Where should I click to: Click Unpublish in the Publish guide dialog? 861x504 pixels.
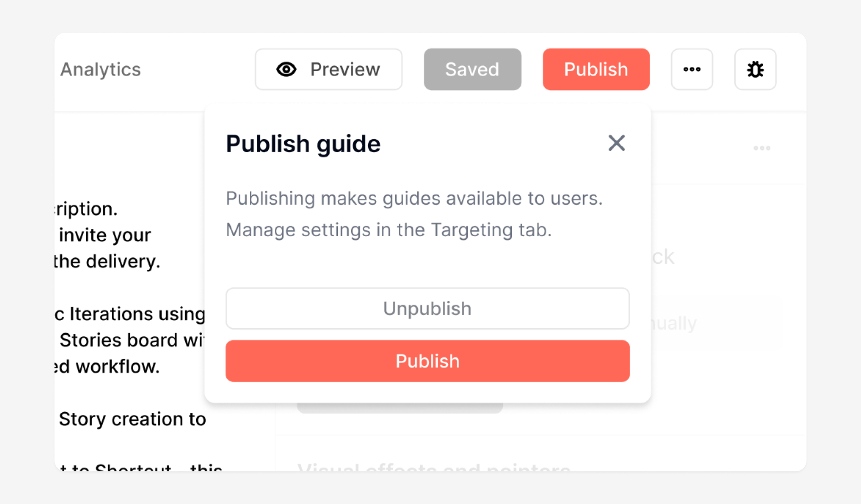click(427, 308)
